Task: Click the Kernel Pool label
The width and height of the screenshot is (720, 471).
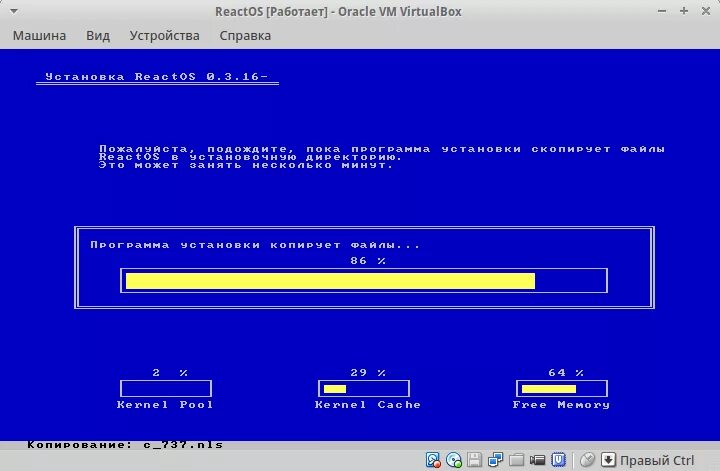Action: 165,404
